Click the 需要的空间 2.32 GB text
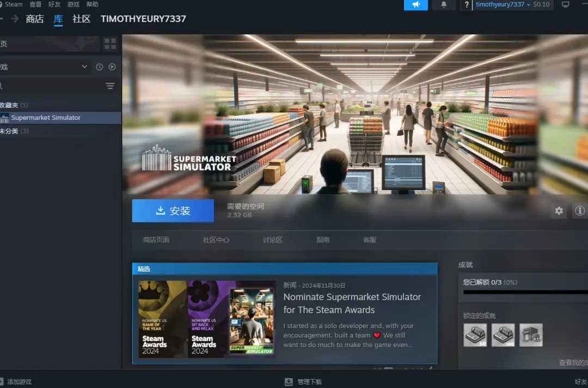This screenshot has height=388, width=588. coord(246,210)
